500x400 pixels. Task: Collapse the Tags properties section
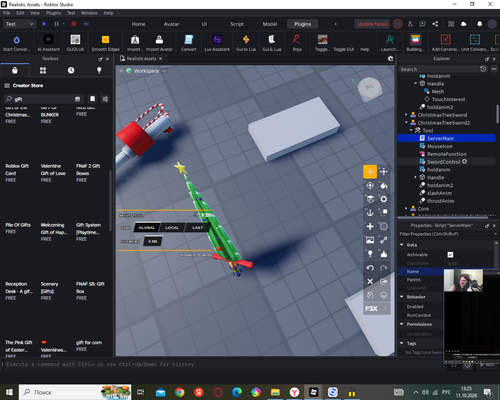click(x=402, y=343)
